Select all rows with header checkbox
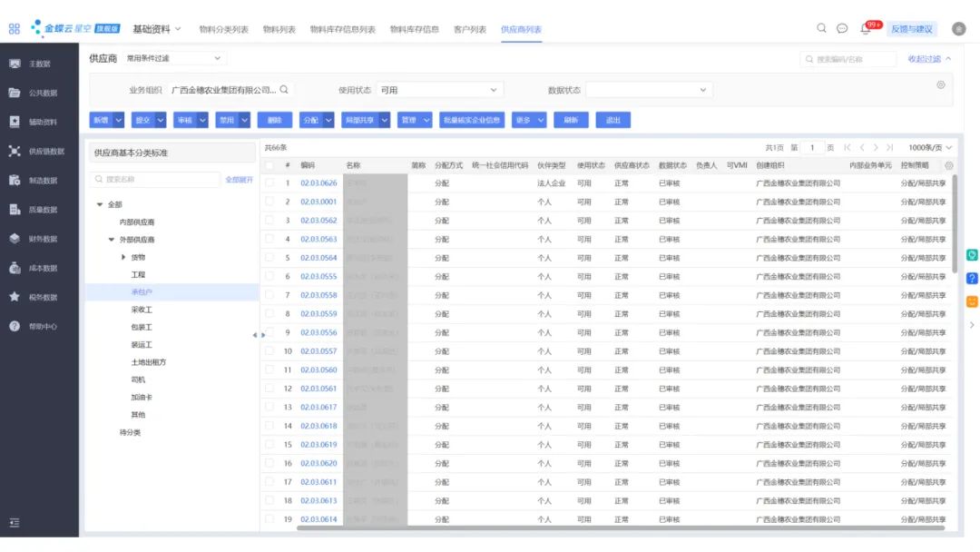Screen dimensions: 980x552 point(269,165)
